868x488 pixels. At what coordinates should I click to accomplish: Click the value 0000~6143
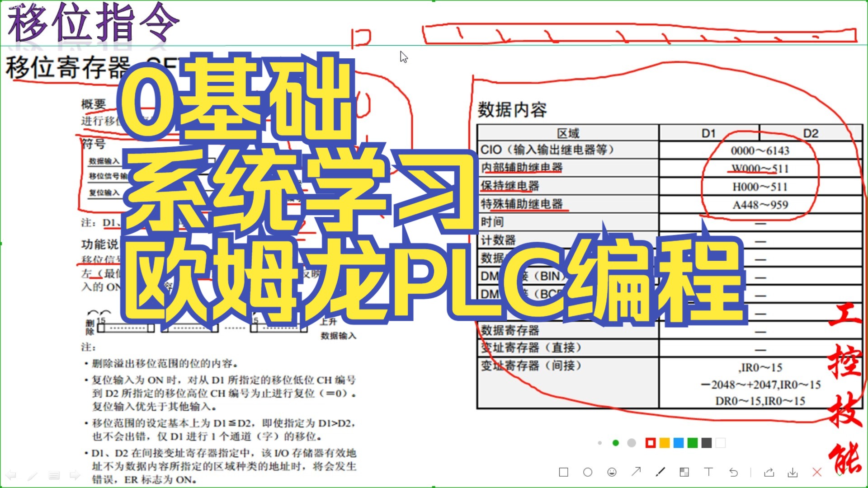pos(760,150)
